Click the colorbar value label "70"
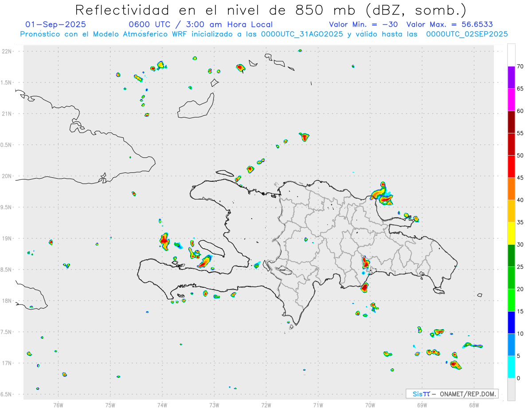 pos(520,67)
